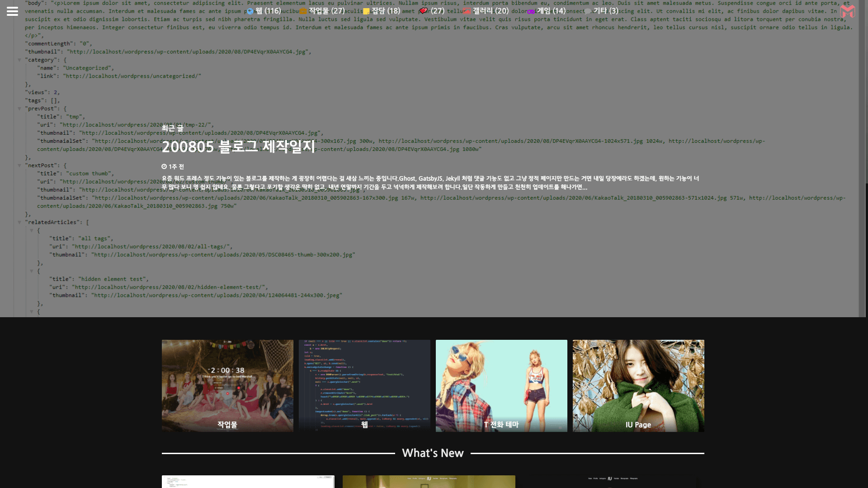Collapse the "nextPost" JSON node
Image resolution: width=868 pixels, height=488 pixels.
tap(19, 165)
